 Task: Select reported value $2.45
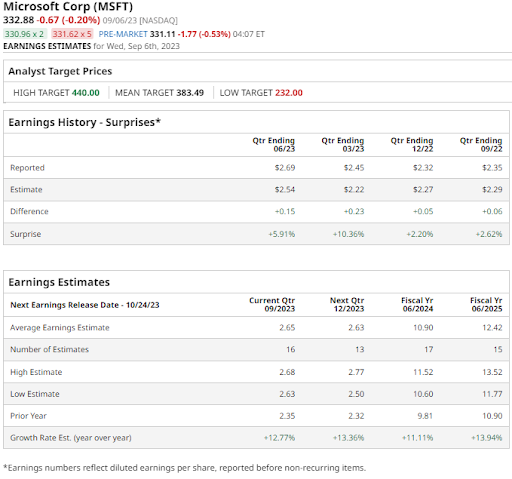coord(354,168)
